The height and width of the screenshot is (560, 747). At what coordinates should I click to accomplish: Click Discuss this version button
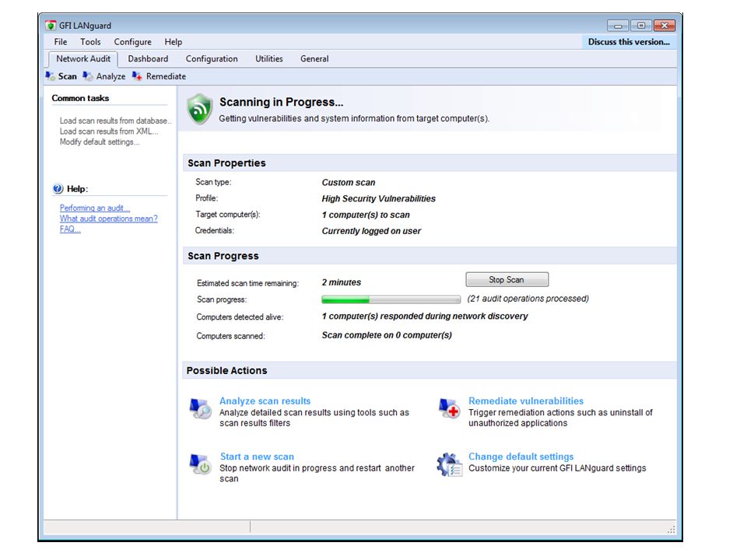[x=629, y=42]
